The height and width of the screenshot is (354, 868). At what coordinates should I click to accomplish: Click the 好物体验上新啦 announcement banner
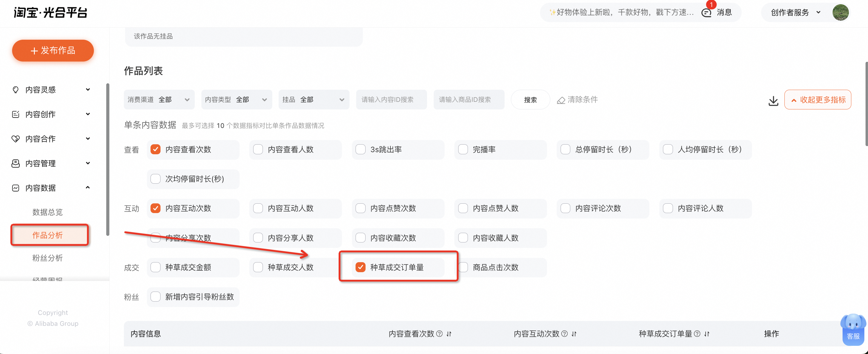click(622, 12)
